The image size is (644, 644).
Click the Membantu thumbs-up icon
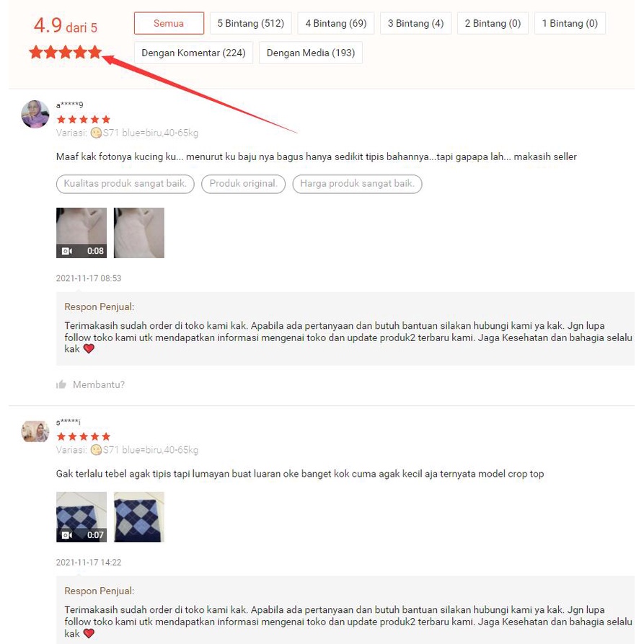pos(61,384)
